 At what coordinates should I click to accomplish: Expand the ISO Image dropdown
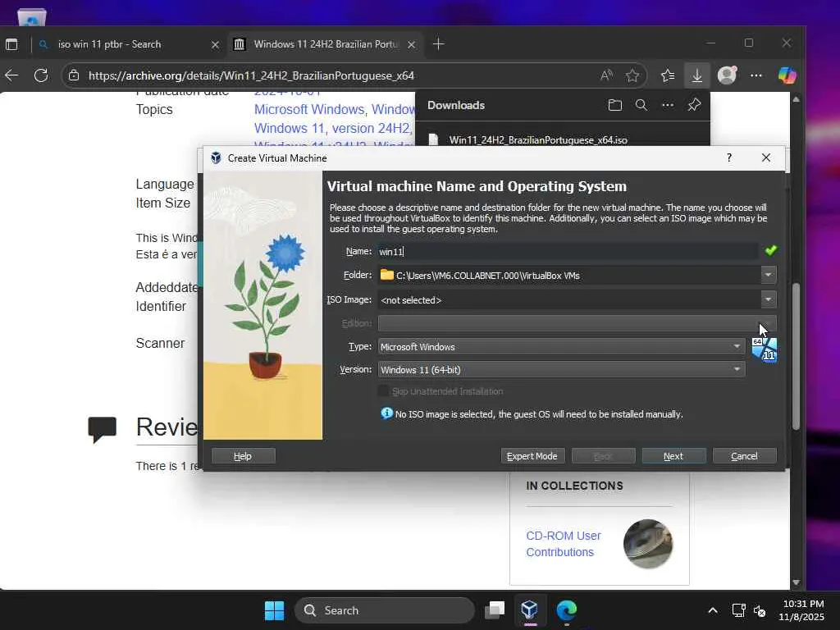tap(768, 299)
